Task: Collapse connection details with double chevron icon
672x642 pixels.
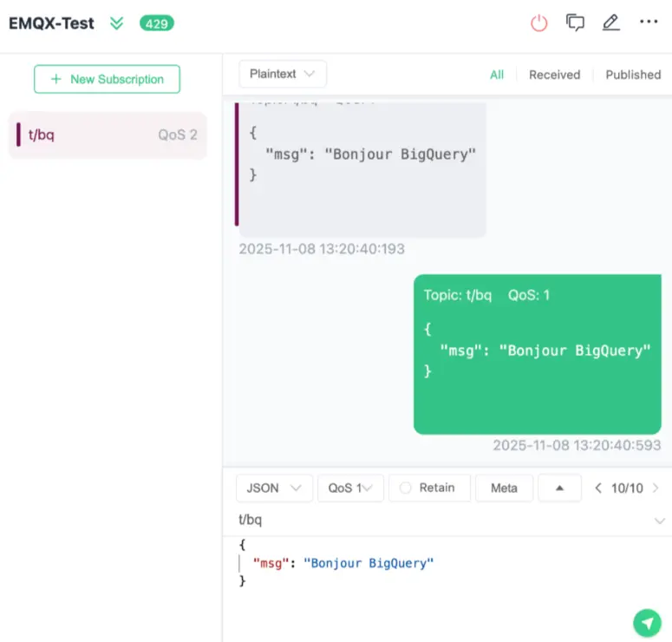Action: pos(117,24)
